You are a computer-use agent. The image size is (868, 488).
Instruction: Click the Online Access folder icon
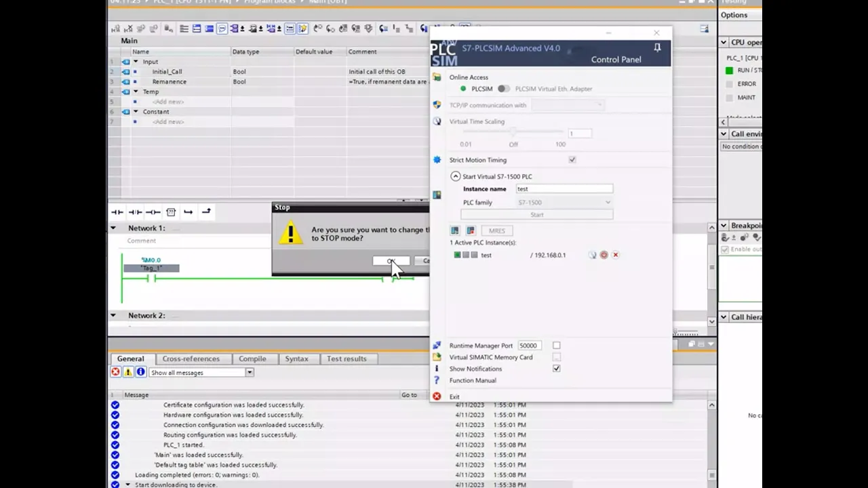437,77
